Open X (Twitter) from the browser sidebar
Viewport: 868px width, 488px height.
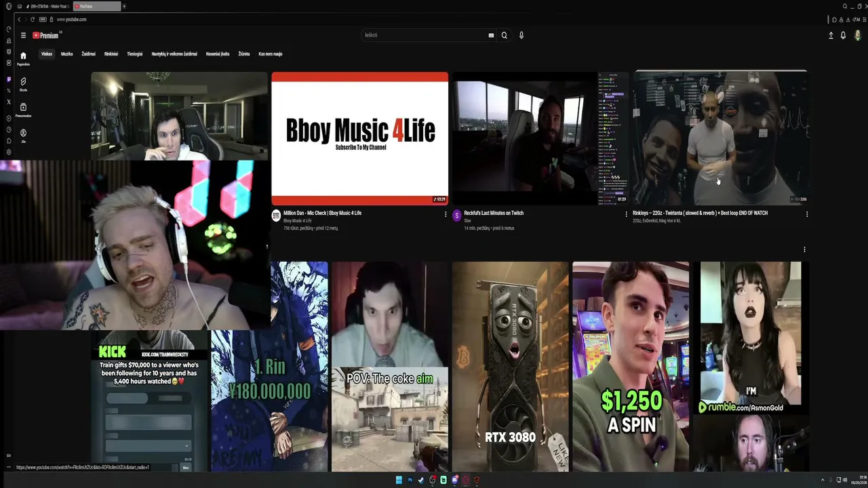coord(9,102)
